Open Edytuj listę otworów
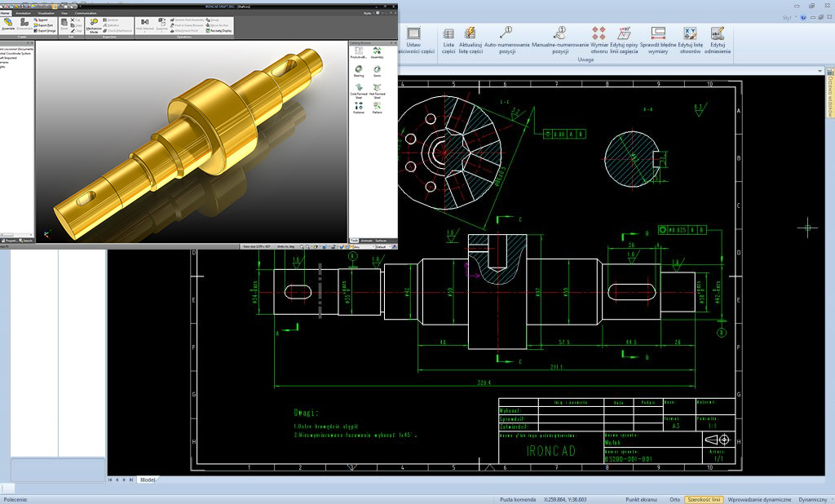 pos(690,41)
